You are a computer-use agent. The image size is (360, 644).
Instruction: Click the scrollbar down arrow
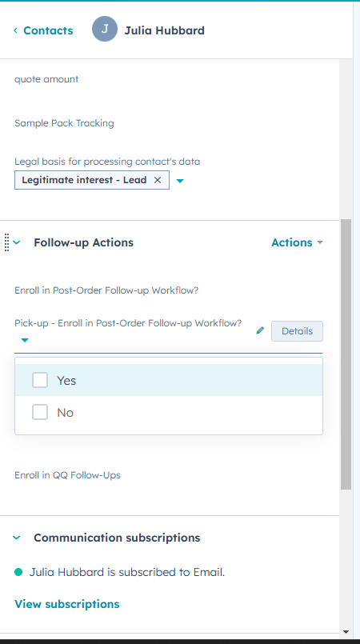[x=346, y=632]
